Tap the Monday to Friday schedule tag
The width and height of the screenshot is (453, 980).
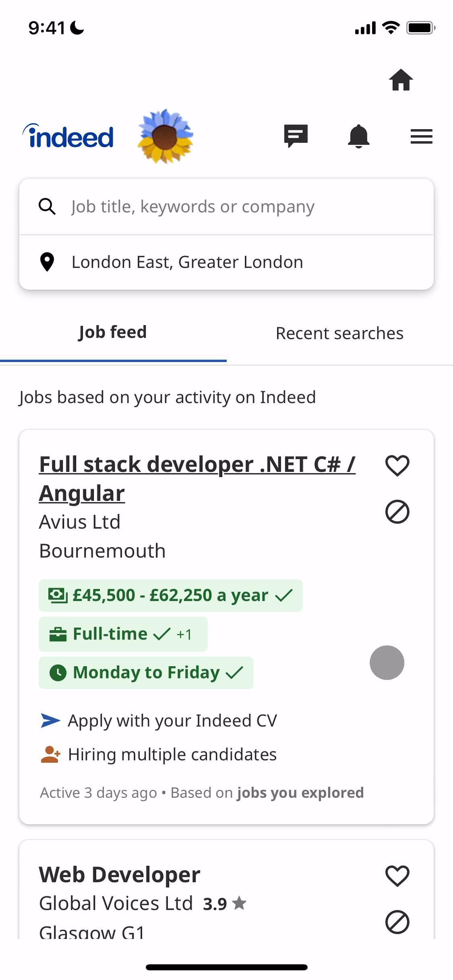point(146,673)
